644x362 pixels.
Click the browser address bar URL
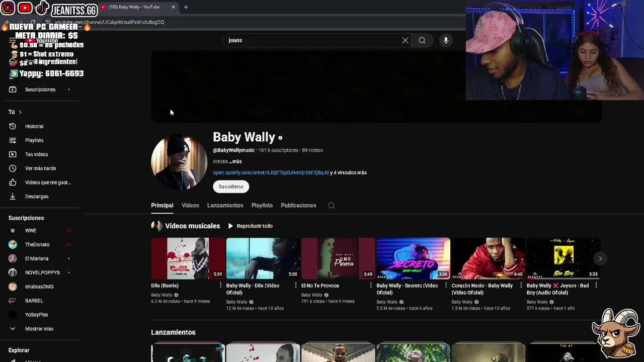[109, 22]
